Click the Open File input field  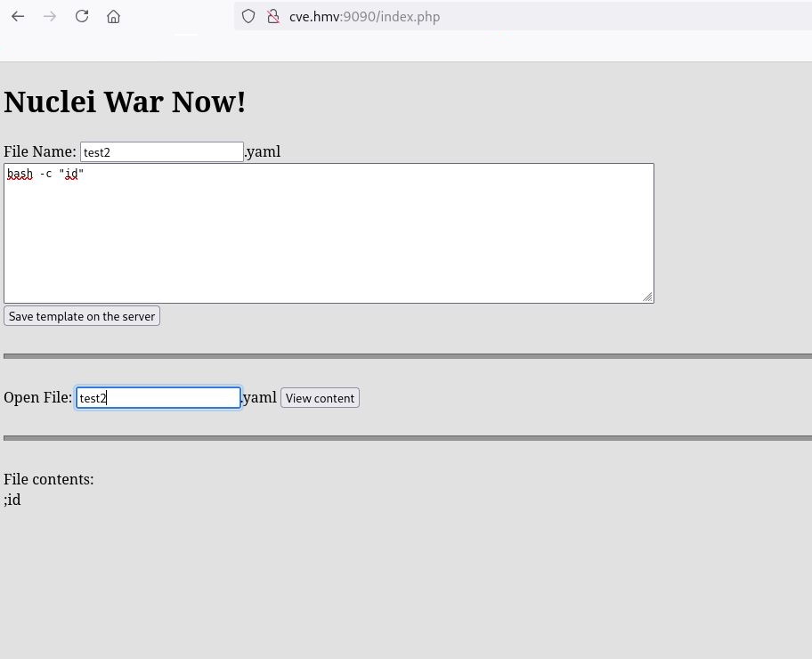[158, 398]
